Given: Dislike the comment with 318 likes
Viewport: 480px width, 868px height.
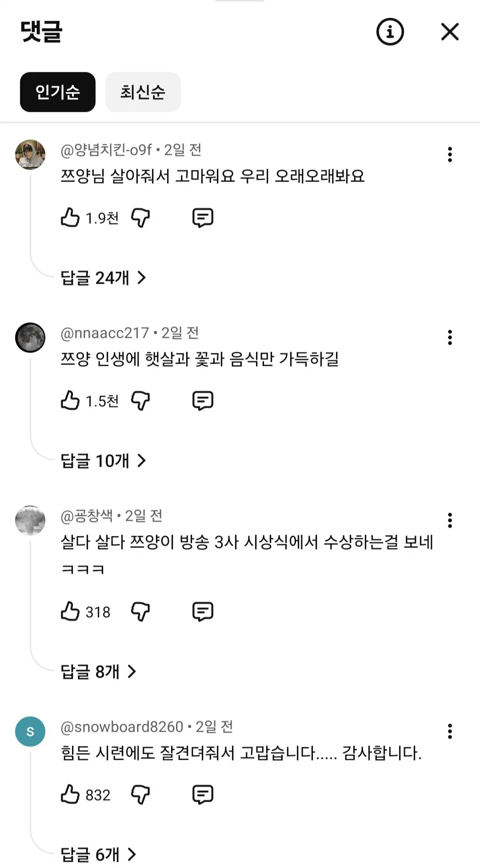Looking at the screenshot, I should tap(140, 611).
